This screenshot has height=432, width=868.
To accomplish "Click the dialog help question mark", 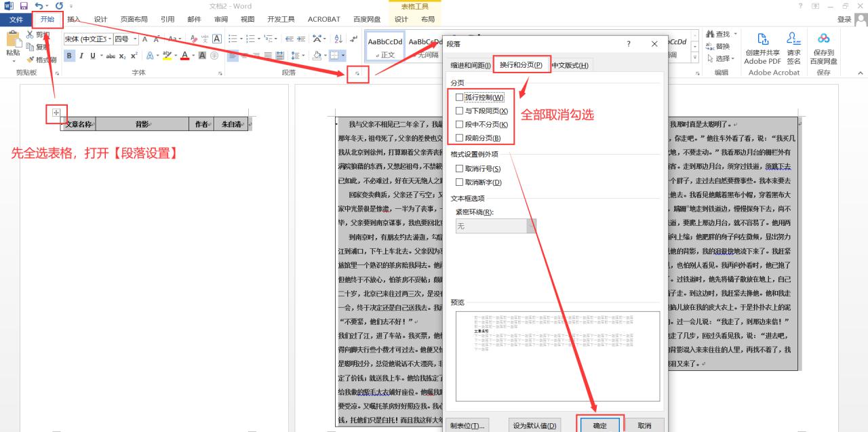I will coord(629,43).
